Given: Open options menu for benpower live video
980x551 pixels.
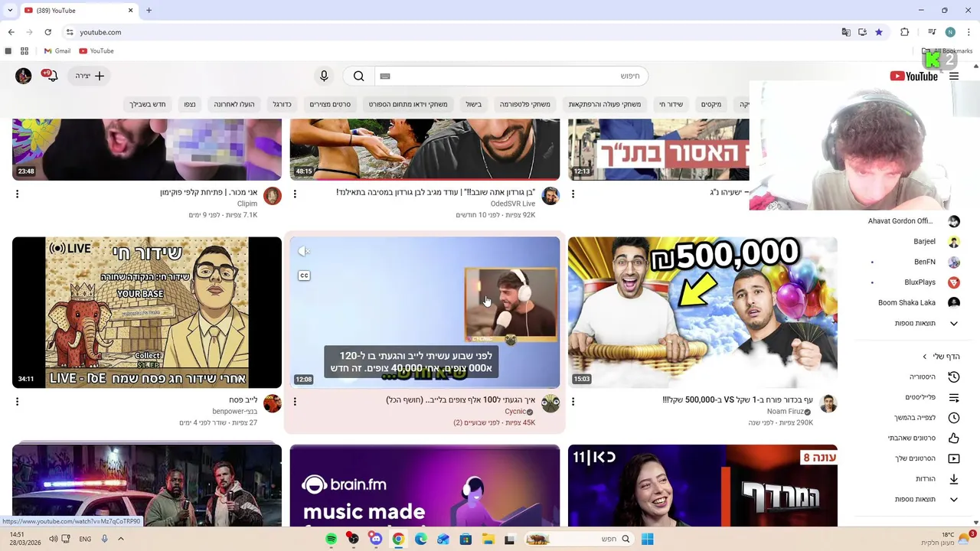Looking at the screenshot, I should [x=17, y=401].
